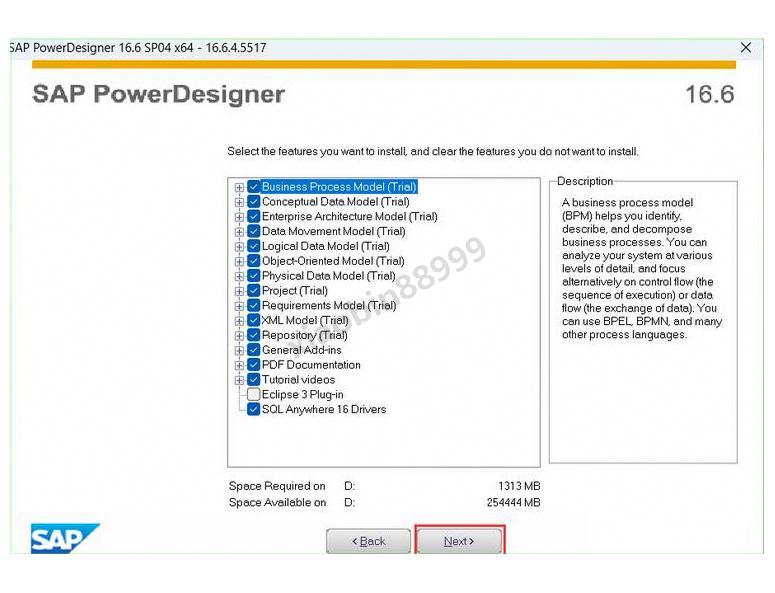Click the SAP logo
Image resolution: width=775 pixels, height=593 pixels.
[65, 538]
